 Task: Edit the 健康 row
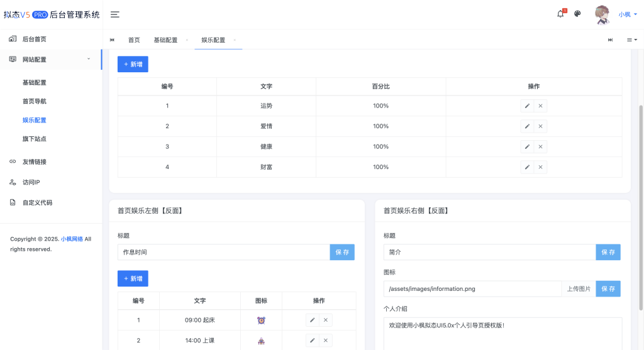coord(527,146)
